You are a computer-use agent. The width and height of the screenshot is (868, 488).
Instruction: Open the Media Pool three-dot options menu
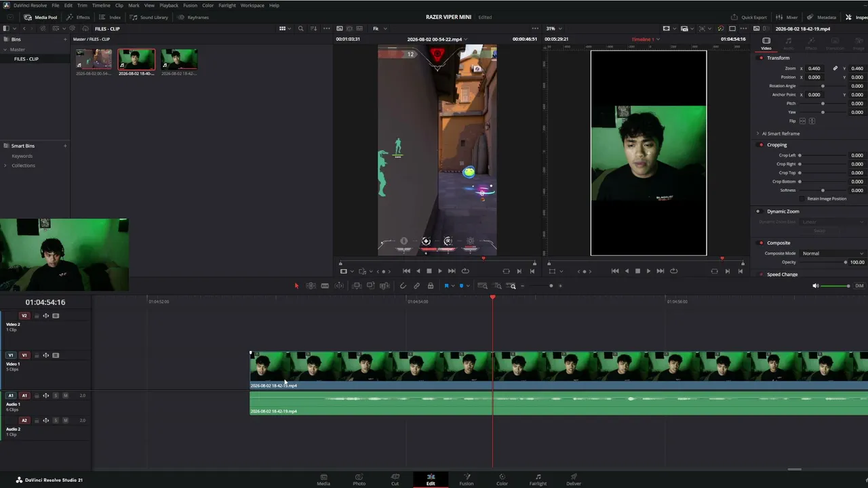(327, 28)
